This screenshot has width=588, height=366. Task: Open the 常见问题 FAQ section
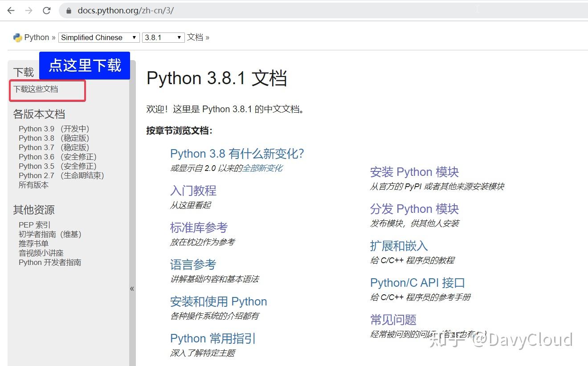[x=393, y=320]
